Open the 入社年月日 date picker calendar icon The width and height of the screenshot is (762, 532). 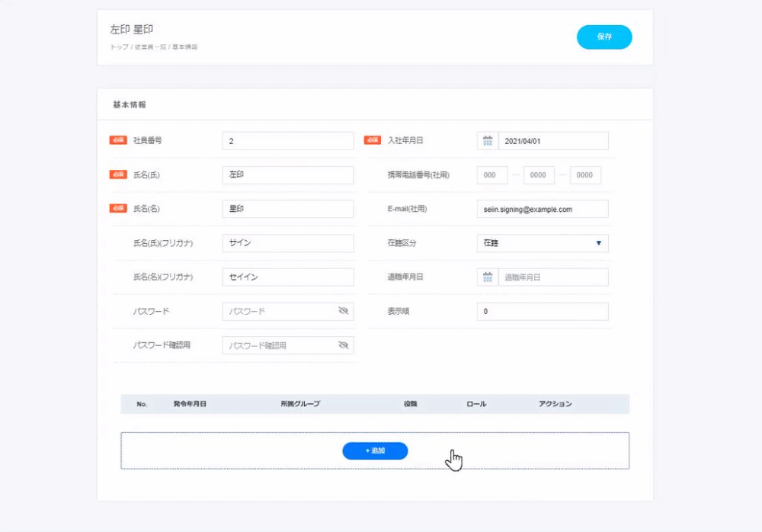point(487,140)
